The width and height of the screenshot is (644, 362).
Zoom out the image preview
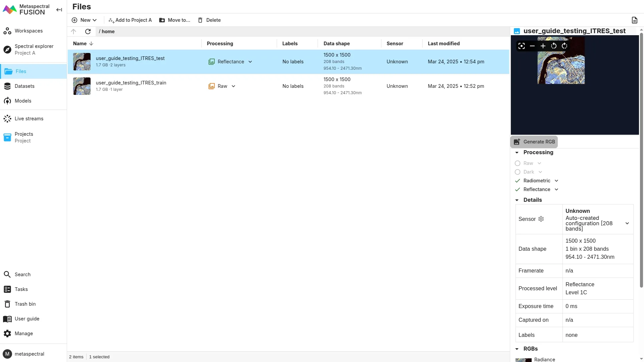pos(532,46)
